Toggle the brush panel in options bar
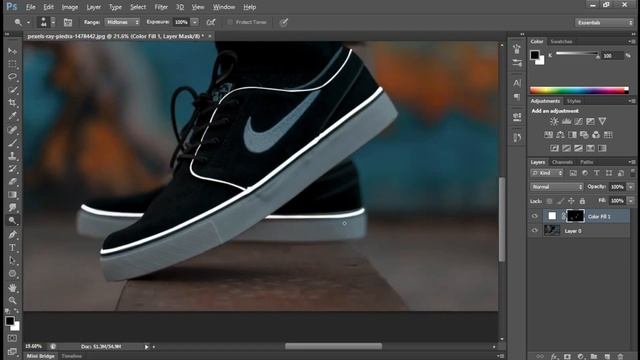 68,22
